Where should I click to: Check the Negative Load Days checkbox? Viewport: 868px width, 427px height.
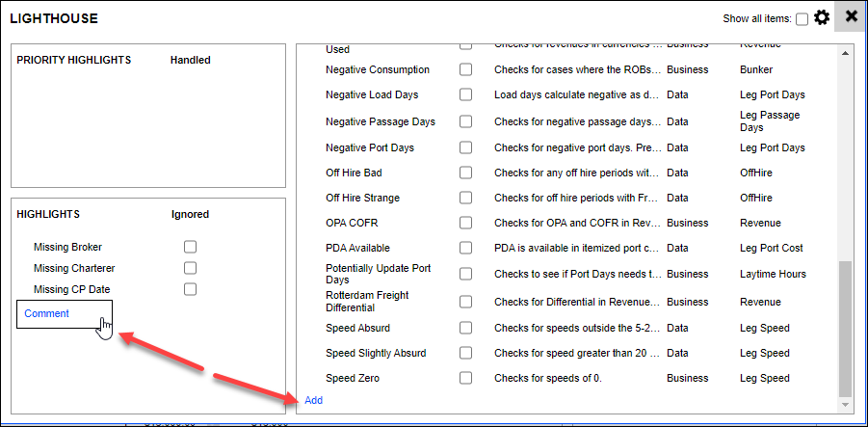(x=465, y=95)
